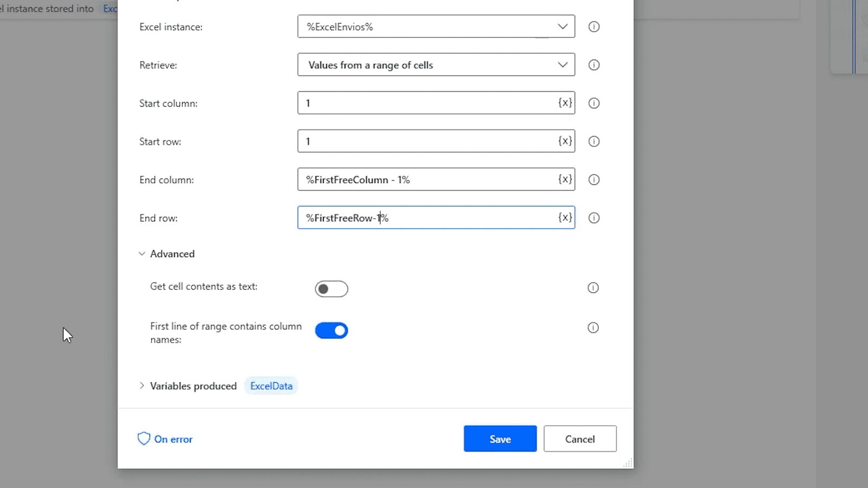Enable Get cell contents as text
Screen dimensions: 868x488
[331, 288]
